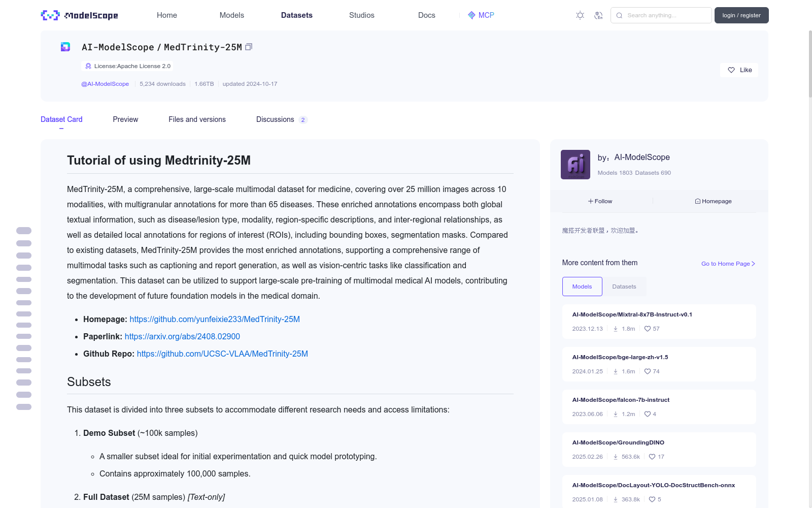Click the plus icon beside Follow
812x508 pixels.
(591, 201)
